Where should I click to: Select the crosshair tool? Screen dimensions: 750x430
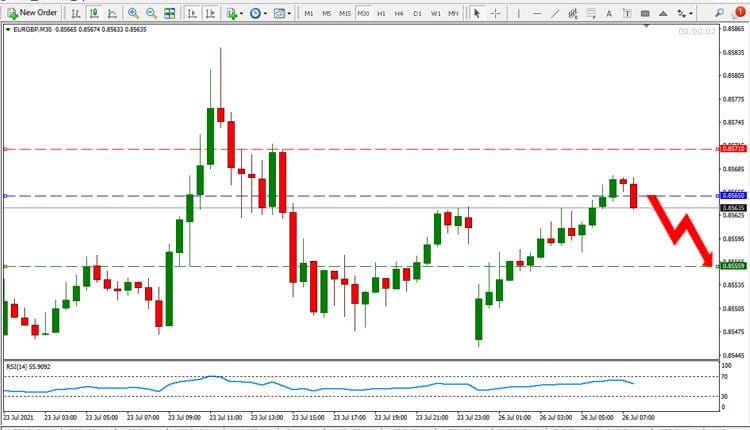point(496,13)
